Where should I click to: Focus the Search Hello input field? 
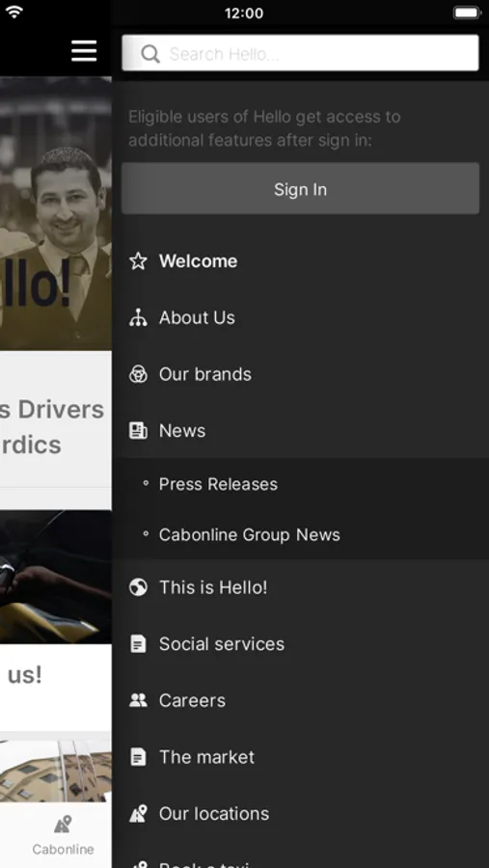300,53
